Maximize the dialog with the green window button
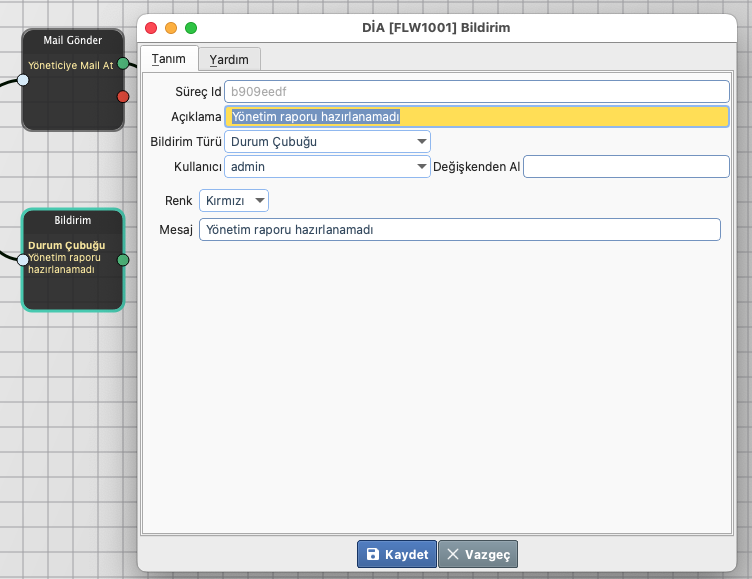 [x=191, y=28]
